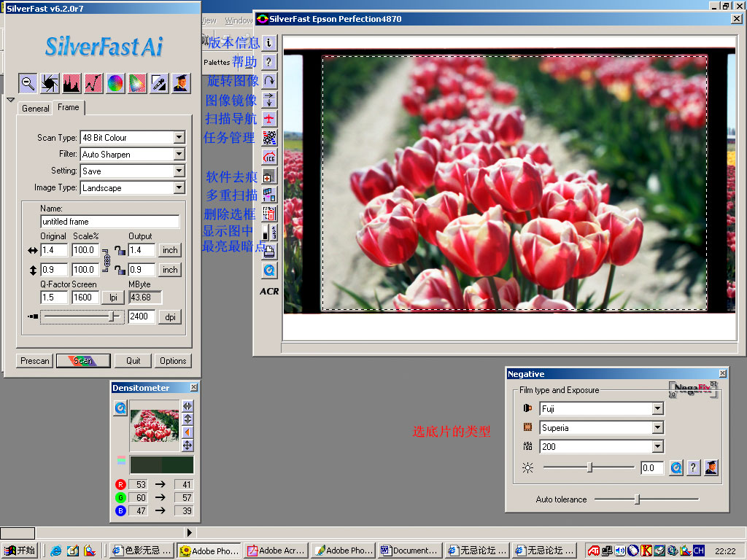Click the auto-adjust aperture icon
747x560 pixels.
coord(50,83)
